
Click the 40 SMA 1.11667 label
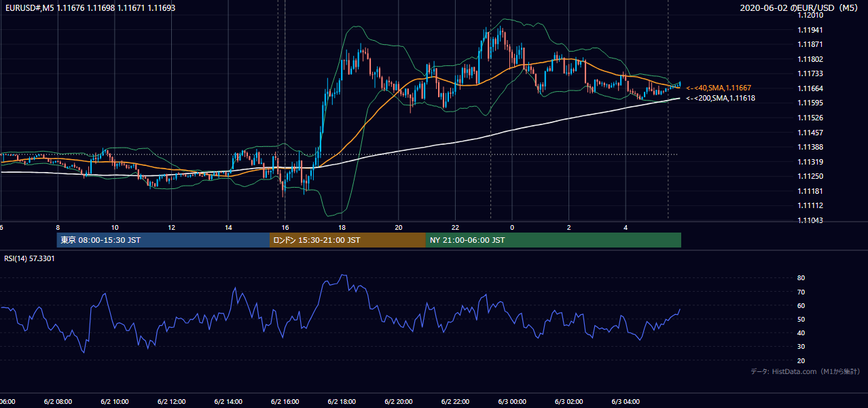pyautogui.click(x=719, y=88)
